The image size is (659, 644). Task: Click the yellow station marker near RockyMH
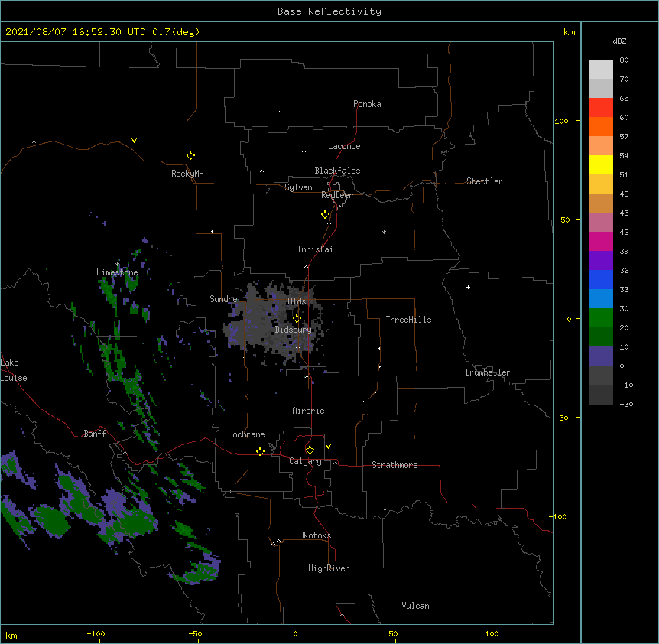click(190, 156)
